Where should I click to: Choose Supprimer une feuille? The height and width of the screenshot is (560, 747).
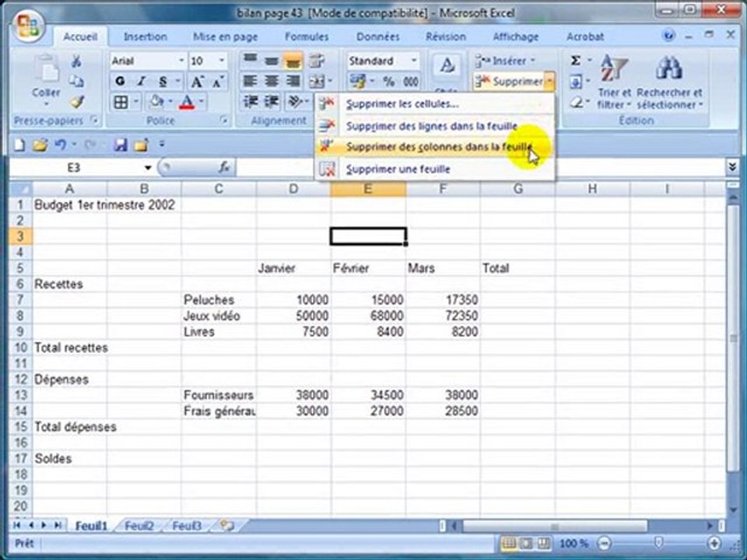tap(434, 169)
